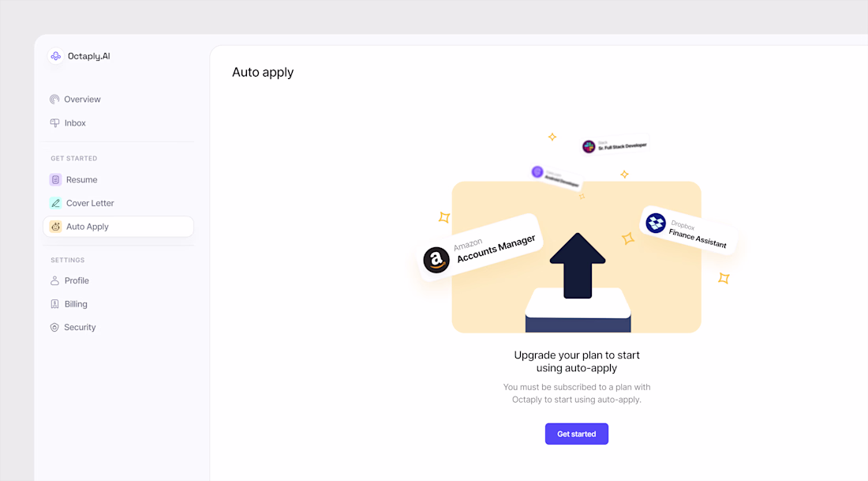The image size is (868, 481).
Task: Select Billing in settings
Action: pos(76,304)
